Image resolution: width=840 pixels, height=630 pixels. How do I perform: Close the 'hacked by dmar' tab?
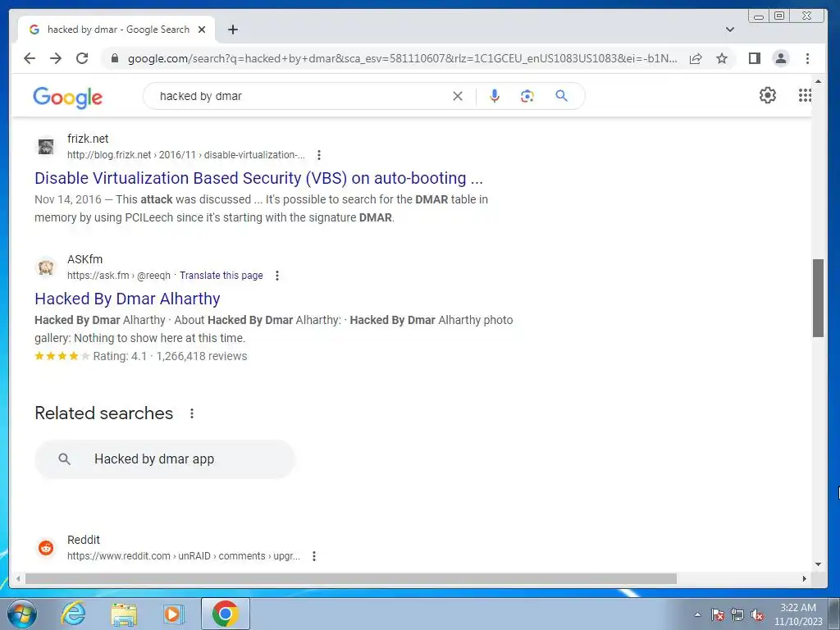tap(202, 30)
